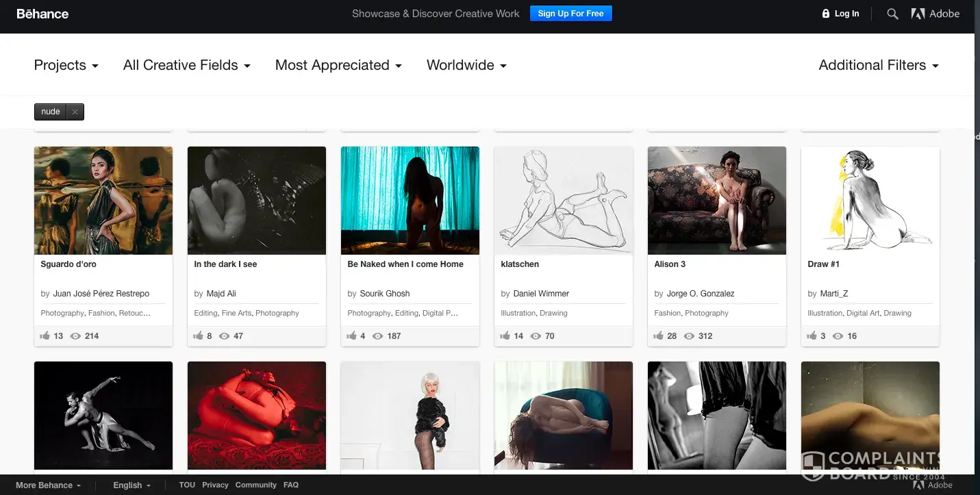Click Drawing tag on klatschen card
This screenshot has height=495, width=980.
coord(553,313)
